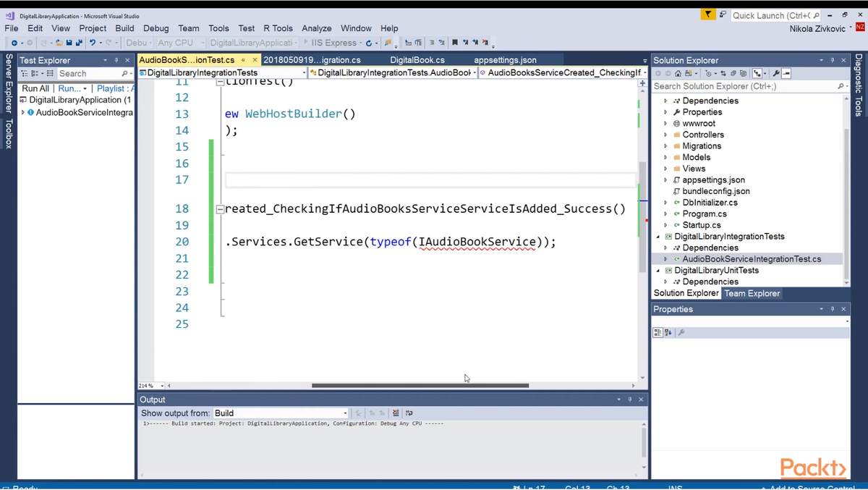Screen dimensions: 868x490
Task: Expand the Migrations folder
Action: 665,145
